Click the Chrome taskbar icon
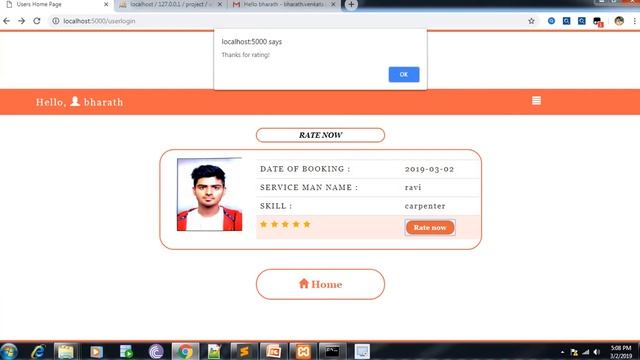The height and width of the screenshot is (360, 640). coord(185,351)
